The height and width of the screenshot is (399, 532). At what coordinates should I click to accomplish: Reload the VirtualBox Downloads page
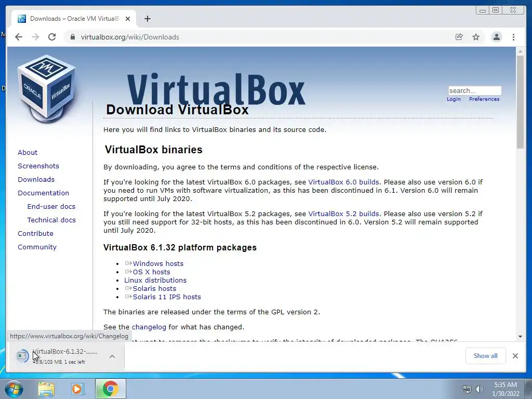pyautogui.click(x=52, y=37)
